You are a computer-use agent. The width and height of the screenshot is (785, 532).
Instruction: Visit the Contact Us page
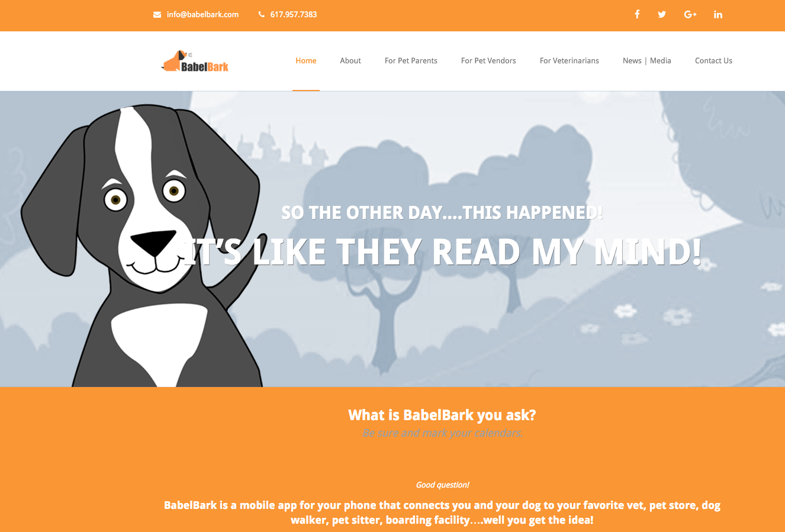713,60
